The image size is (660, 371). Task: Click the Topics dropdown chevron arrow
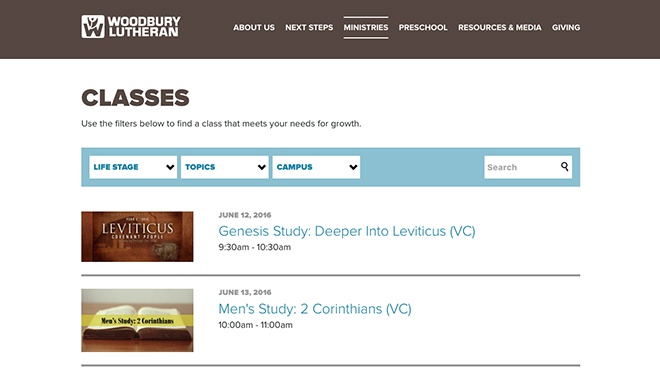click(261, 167)
